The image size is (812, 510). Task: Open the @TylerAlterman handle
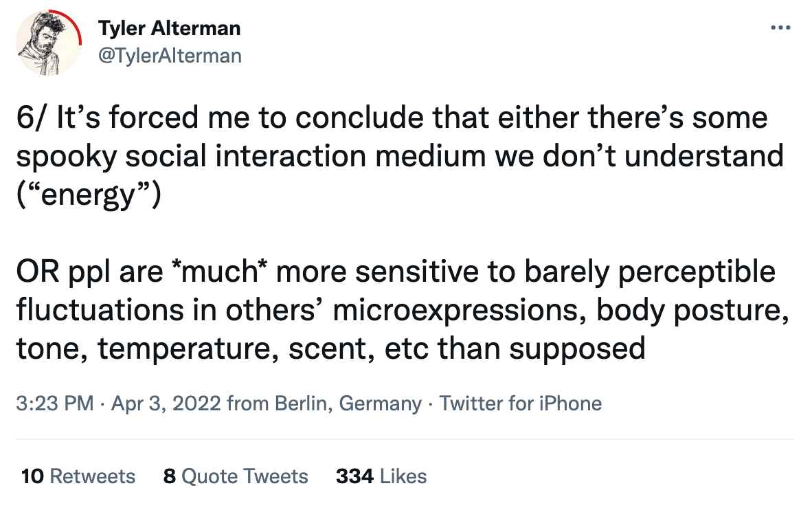click(x=170, y=56)
